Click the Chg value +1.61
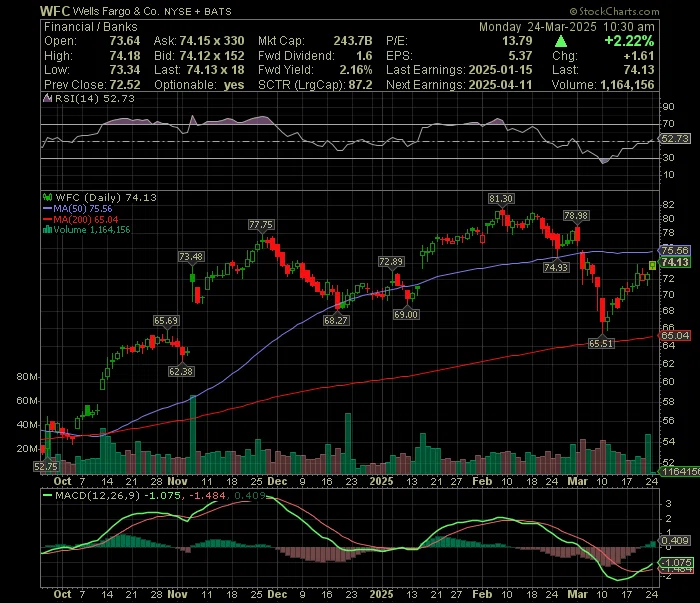 (x=638, y=56)
